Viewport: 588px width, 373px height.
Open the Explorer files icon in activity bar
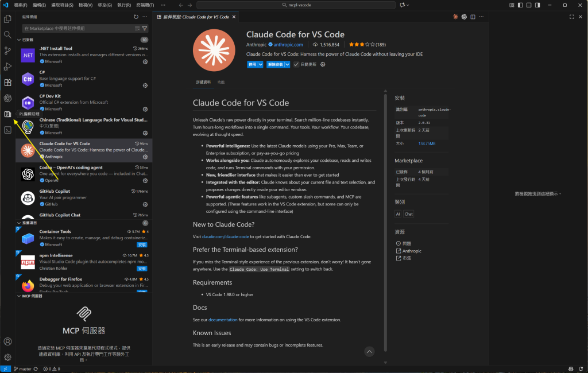(x=7, y=19)
